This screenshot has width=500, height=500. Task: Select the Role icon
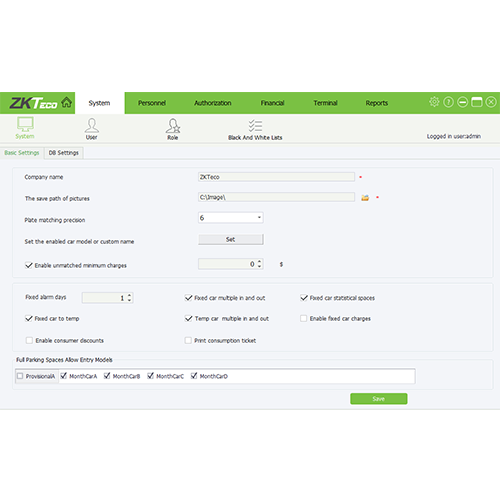pyautogui.click(x=173, y=126)
